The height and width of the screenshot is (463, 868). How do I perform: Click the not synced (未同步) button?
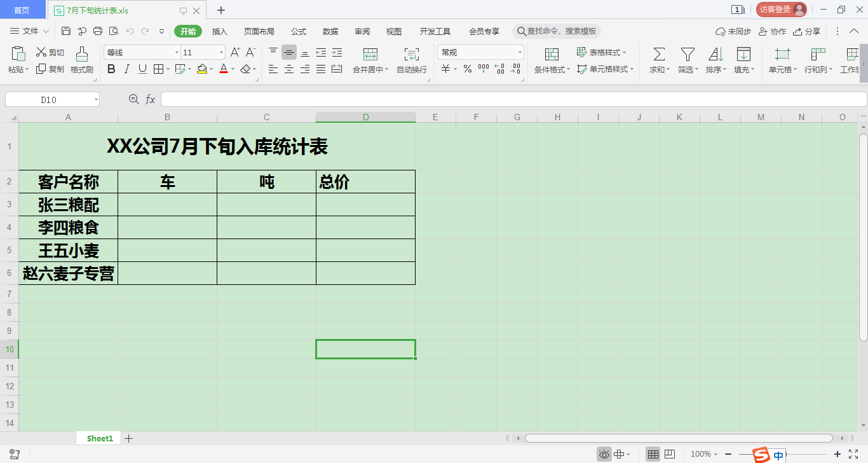[x=733, y=31]
